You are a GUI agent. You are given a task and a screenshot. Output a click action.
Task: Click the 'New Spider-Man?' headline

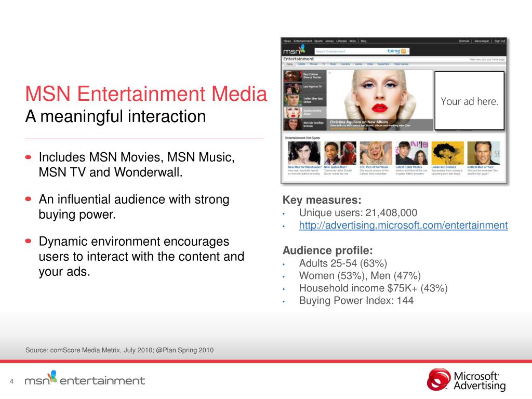point(336,167)
